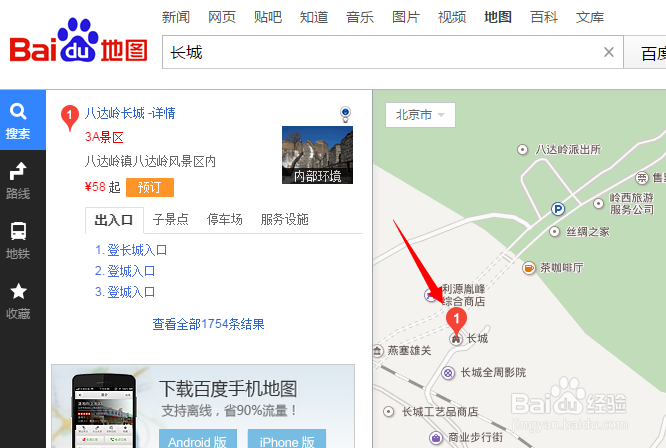The image size is (666, 448).
Task: Select the 出入口 tab
Action: (114, 220)
